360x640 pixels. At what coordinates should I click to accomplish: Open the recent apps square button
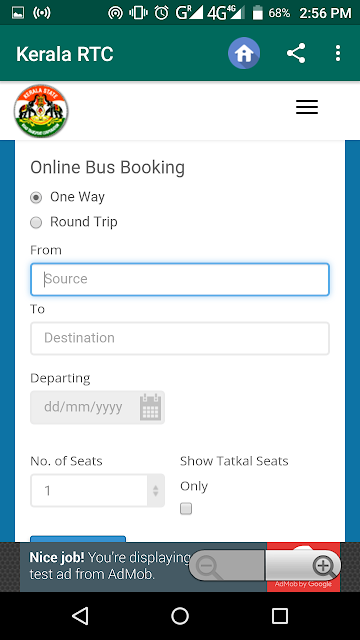(280, 616)
